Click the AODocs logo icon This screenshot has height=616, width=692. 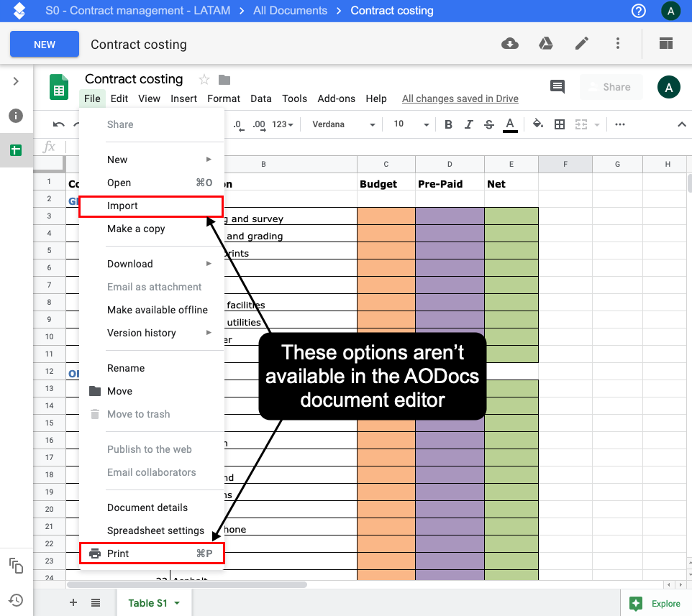19,11
